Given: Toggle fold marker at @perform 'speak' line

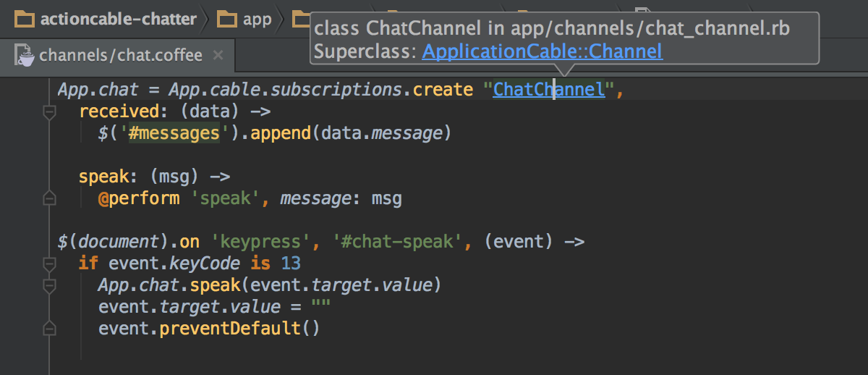Looking at the screenshot, I should pos(49,198).
